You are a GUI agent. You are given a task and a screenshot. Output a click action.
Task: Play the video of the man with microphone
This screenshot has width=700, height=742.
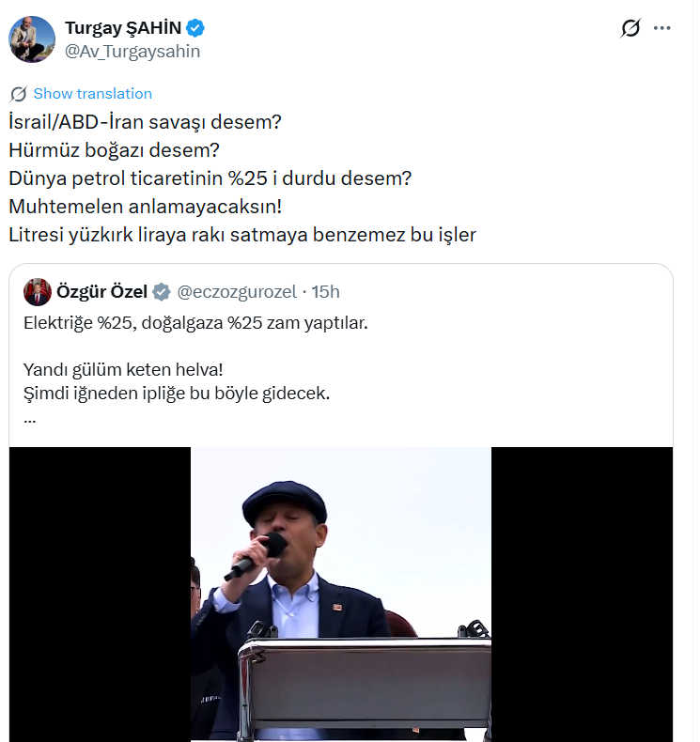(x=341, y=594)
